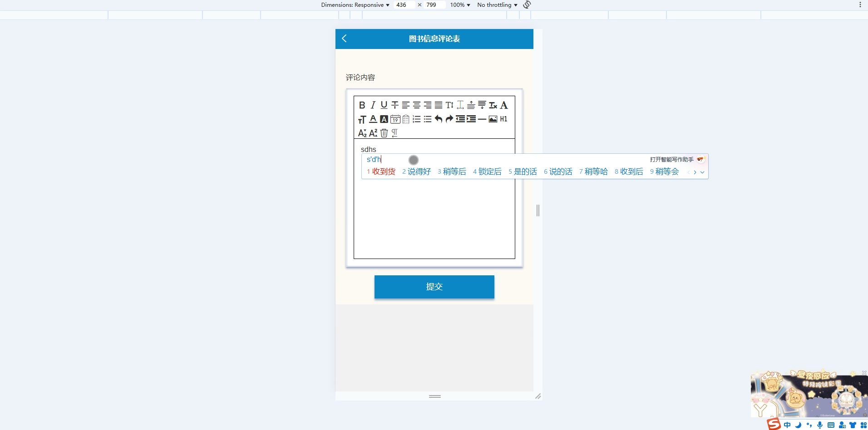The image size is (868, 430).
Task: Apply italic formatting
Action: point(373,105)
